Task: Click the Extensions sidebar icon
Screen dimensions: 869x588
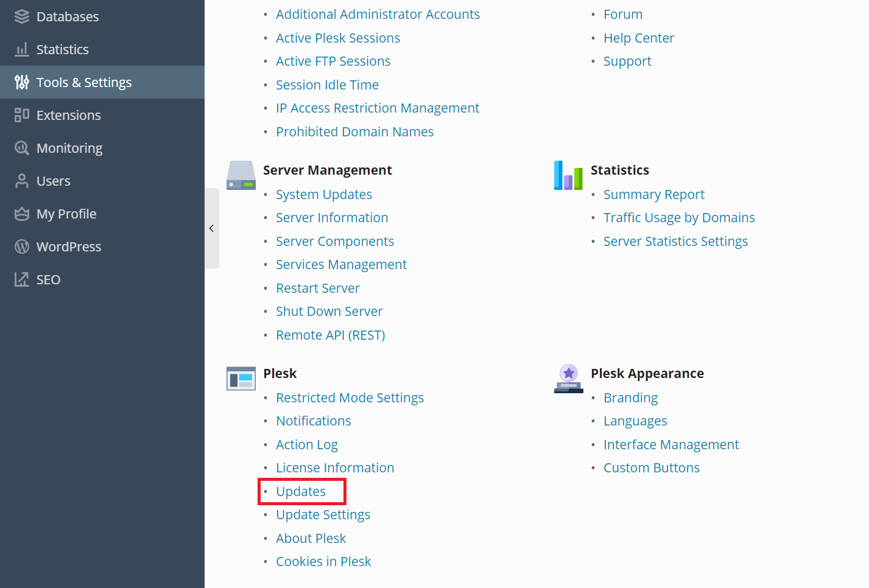Action: [22, 115]
